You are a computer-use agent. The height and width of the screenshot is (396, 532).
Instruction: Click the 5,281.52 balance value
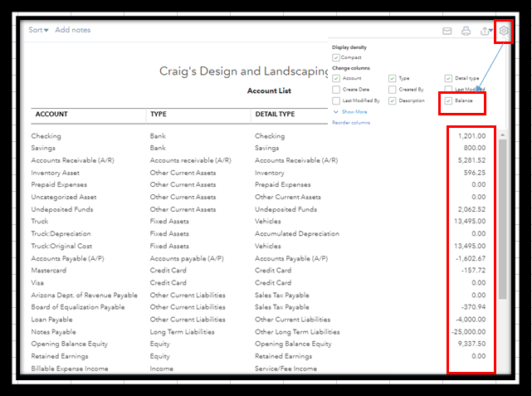click(471, 160)
